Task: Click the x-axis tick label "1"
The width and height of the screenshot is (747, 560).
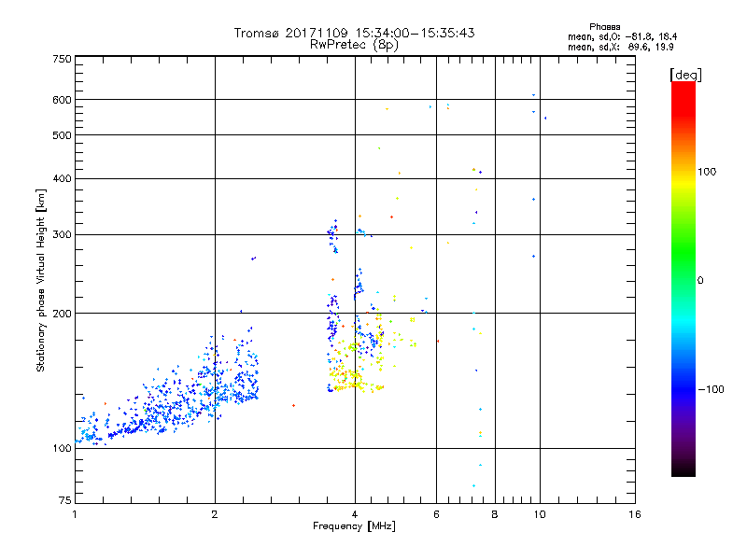Action: [75, 514]
